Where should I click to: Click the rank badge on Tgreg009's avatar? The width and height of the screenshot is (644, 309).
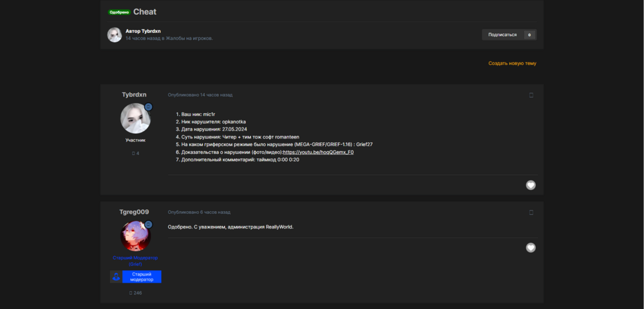pyautogui.click(x=149, y=225)
